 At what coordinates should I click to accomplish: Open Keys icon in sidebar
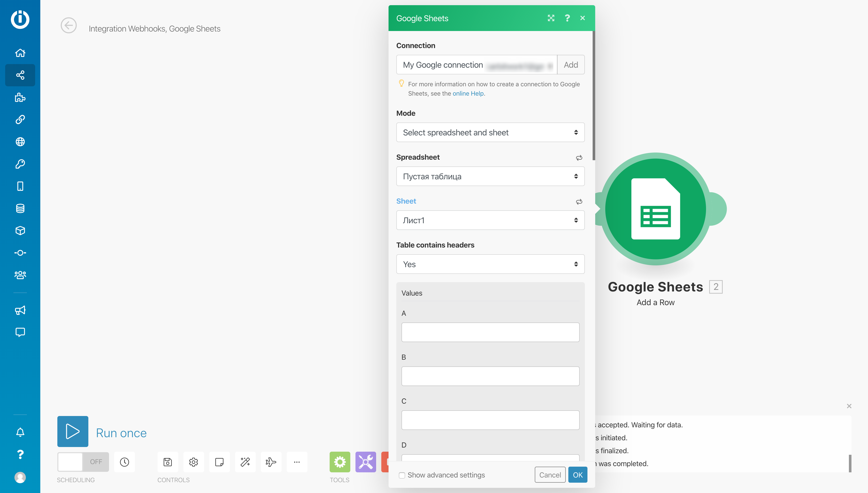[20, 164]
